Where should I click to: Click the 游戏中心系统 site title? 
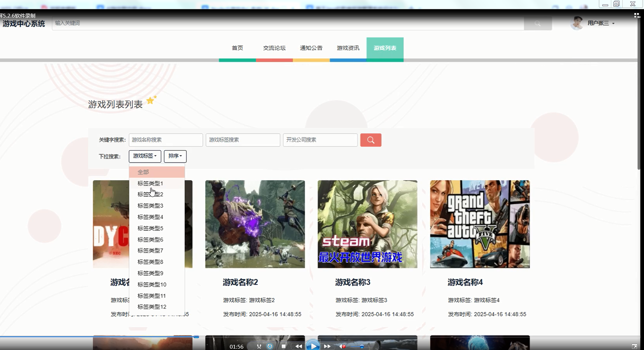click(x=24, y=24)
